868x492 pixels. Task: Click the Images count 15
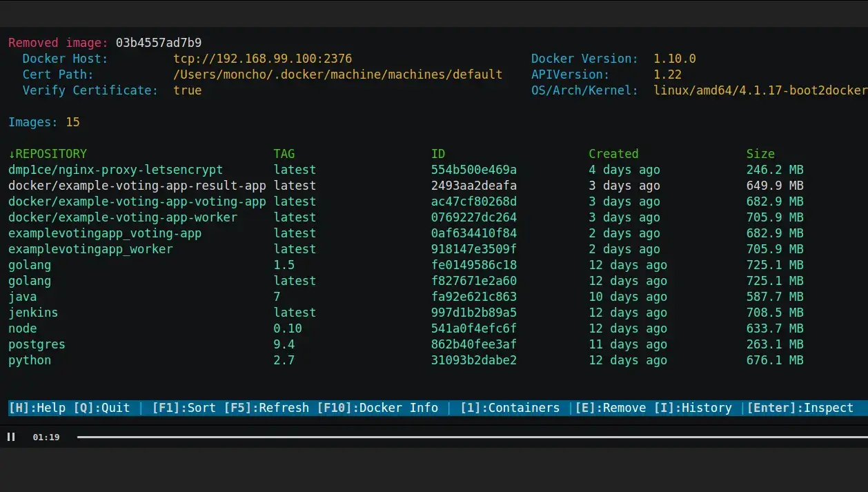(72, 123)
